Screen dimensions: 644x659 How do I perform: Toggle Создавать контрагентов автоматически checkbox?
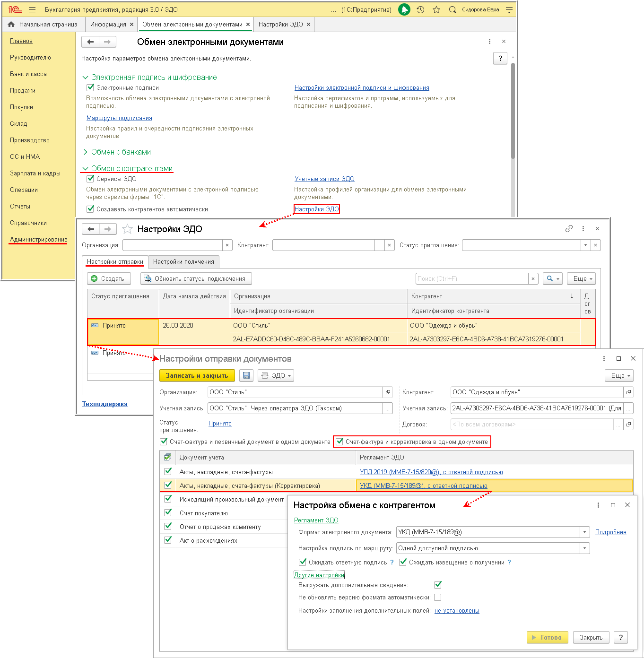[x=90, y=209]
